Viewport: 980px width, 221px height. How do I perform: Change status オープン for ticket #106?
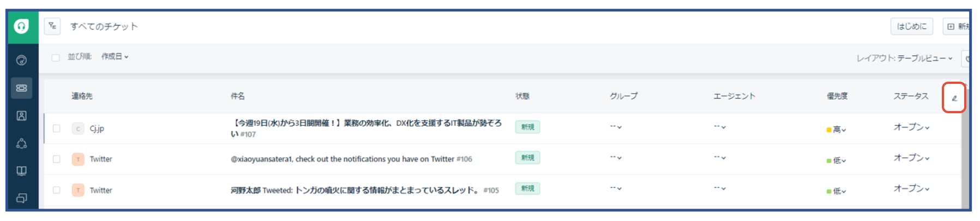911,157
